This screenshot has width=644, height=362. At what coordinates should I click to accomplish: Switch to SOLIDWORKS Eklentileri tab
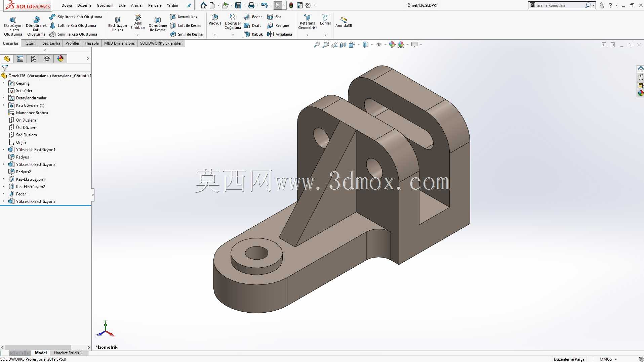161,43
